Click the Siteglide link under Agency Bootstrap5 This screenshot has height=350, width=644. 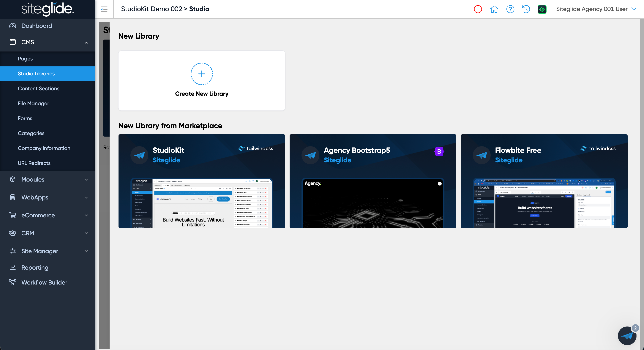point(337,160)
